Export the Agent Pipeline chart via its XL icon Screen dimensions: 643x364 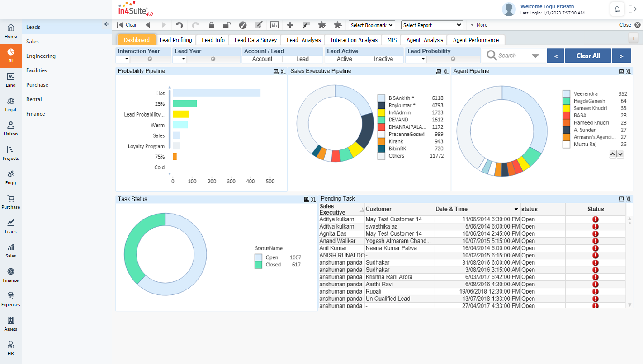coord(629,71)
